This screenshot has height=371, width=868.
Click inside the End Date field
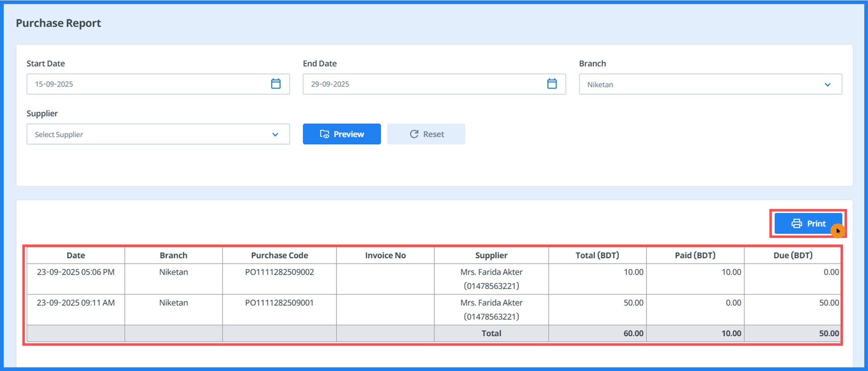(422, 84)
